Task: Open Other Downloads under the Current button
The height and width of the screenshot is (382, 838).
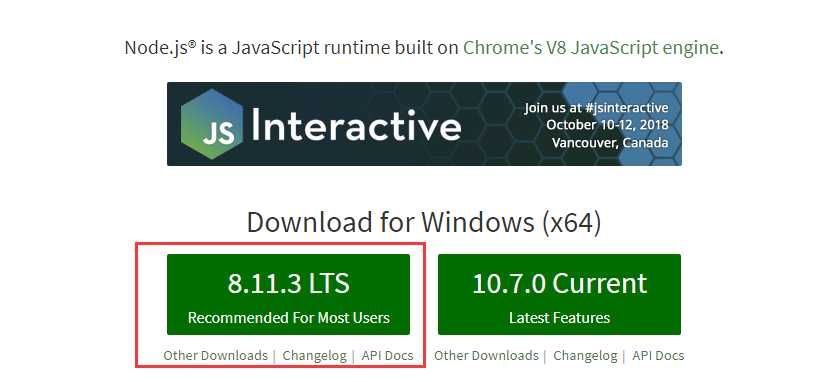Action: pyautogui.click(x=486, y=356)
